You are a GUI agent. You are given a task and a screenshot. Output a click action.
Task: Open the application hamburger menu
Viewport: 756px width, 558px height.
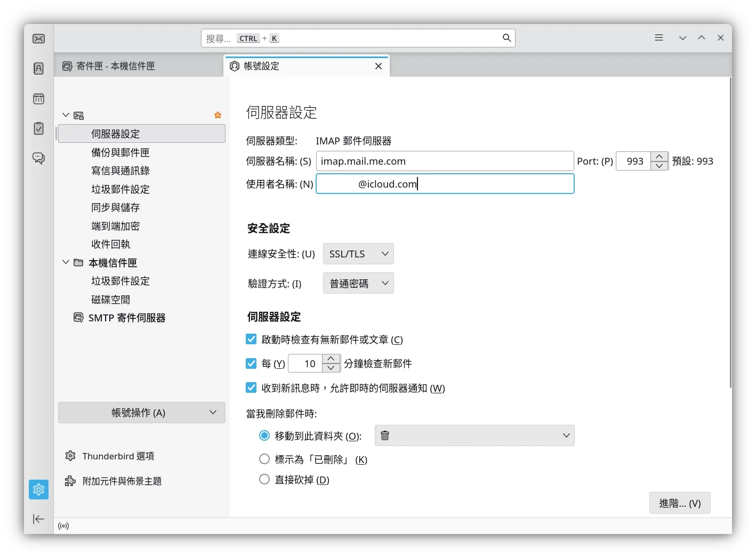pos(658,37)
